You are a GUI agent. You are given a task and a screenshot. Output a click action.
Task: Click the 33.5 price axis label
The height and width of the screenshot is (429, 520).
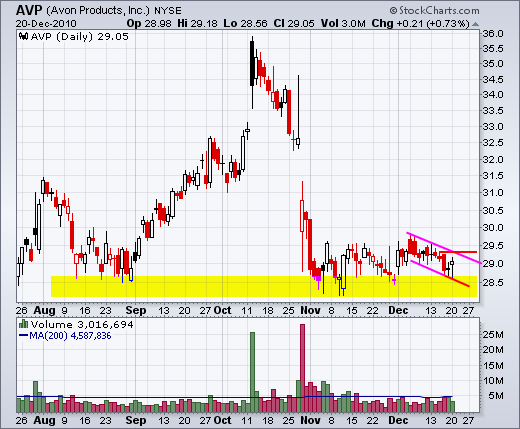coord(493,111)
